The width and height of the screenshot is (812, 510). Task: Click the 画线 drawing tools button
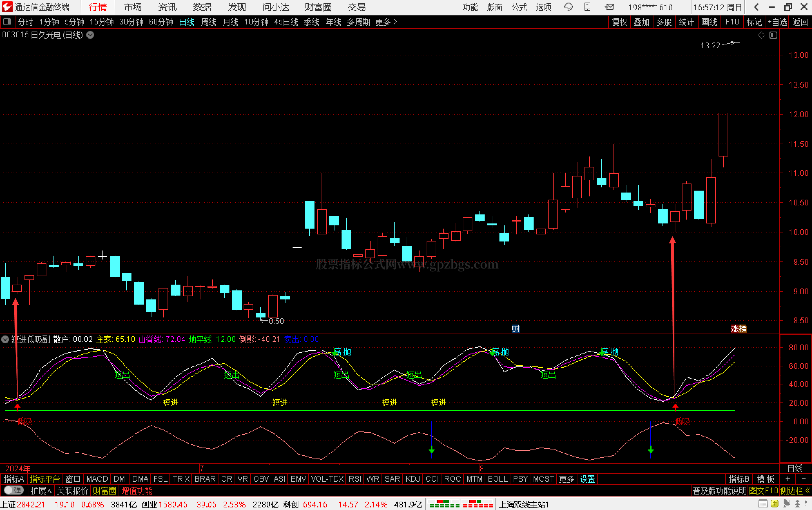tap(709, 22)
